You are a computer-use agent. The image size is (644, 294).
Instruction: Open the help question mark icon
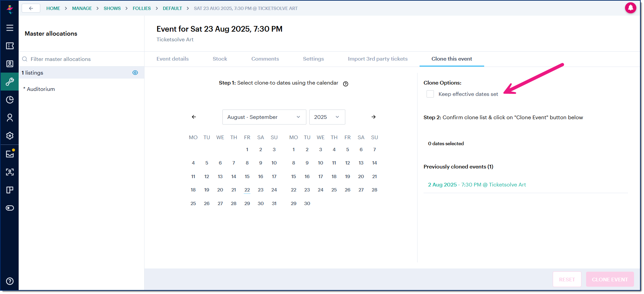click(x=10, y=281)
